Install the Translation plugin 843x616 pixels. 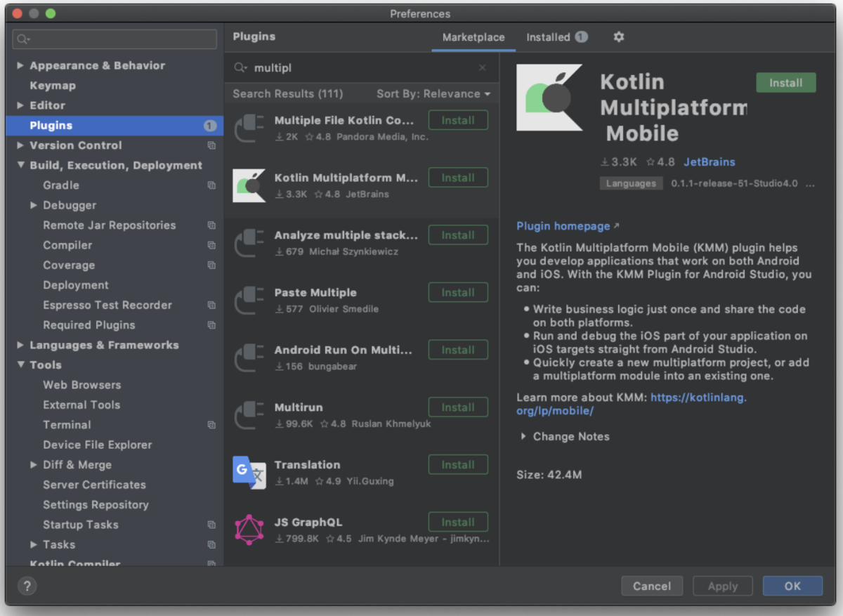coord(458,465)
